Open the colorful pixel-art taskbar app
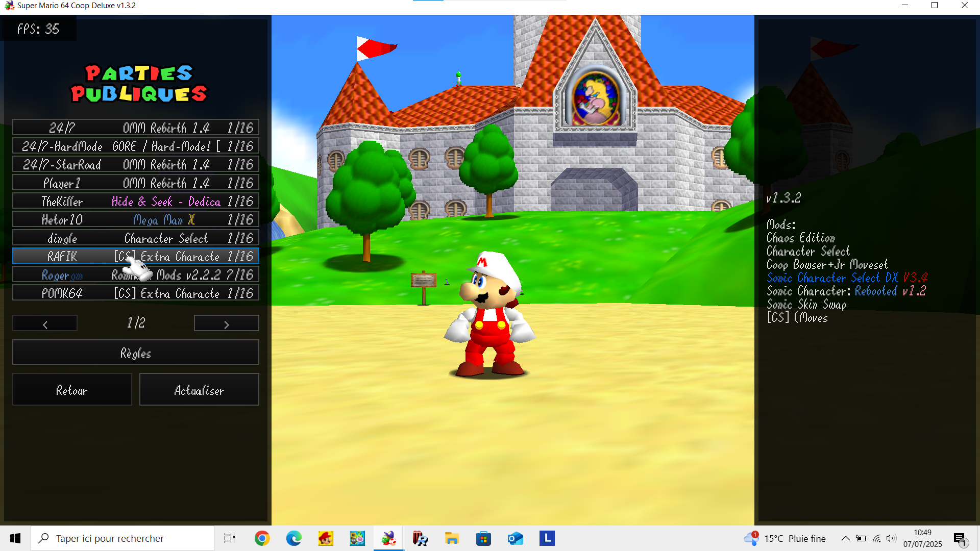 357,538
